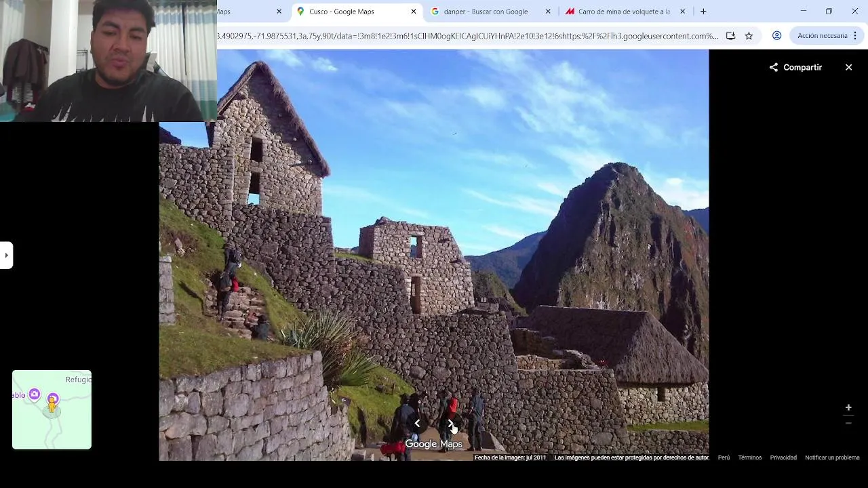Open the Chrome profile icon
Viewport: 868px width, 488px height.
pyautogui.click(x=776, y=35)
